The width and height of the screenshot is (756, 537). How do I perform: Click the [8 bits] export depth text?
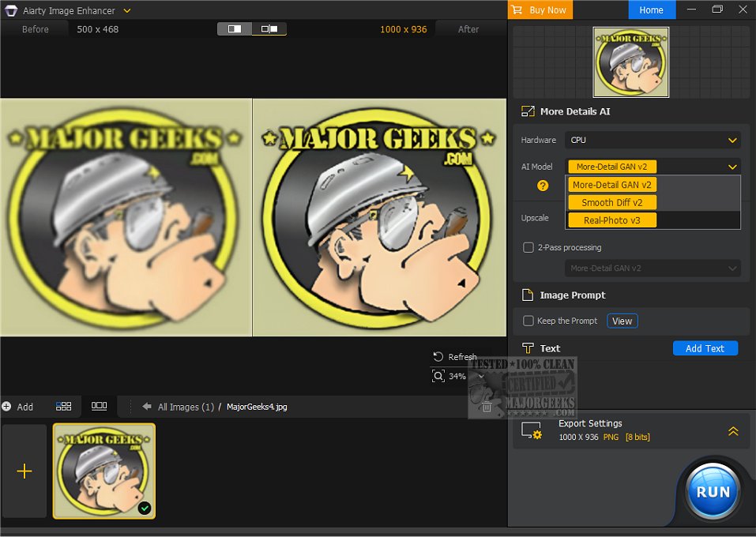638,437
